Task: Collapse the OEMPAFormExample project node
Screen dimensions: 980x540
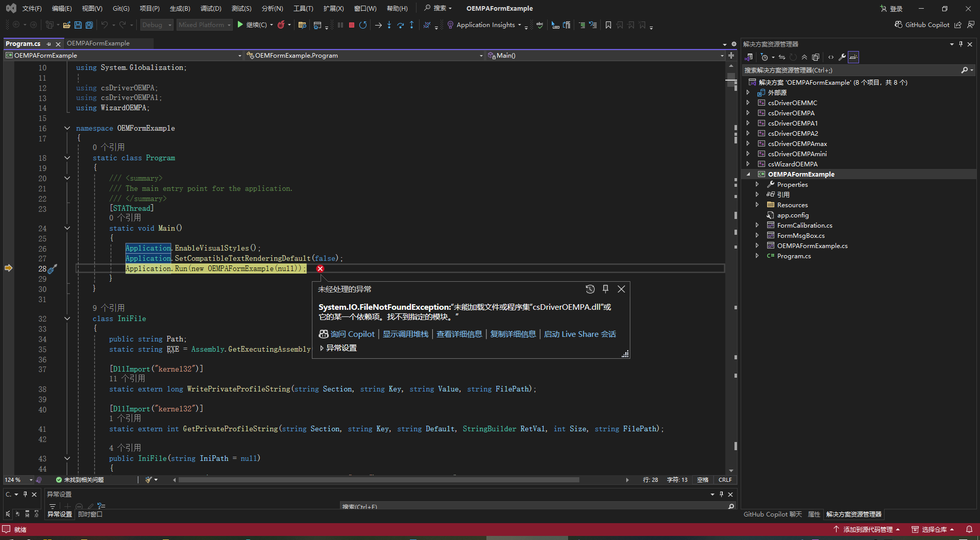Action: click(748, 174)
